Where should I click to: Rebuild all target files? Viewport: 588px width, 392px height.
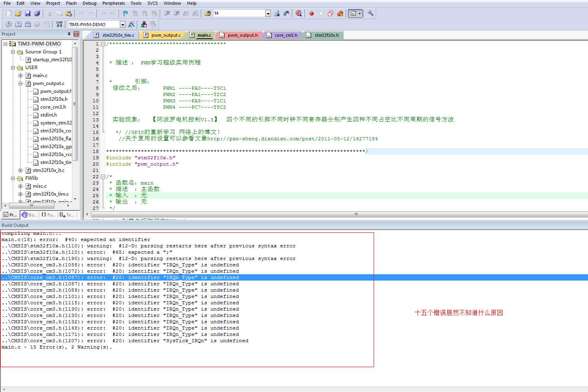click(x=28, y=24)
